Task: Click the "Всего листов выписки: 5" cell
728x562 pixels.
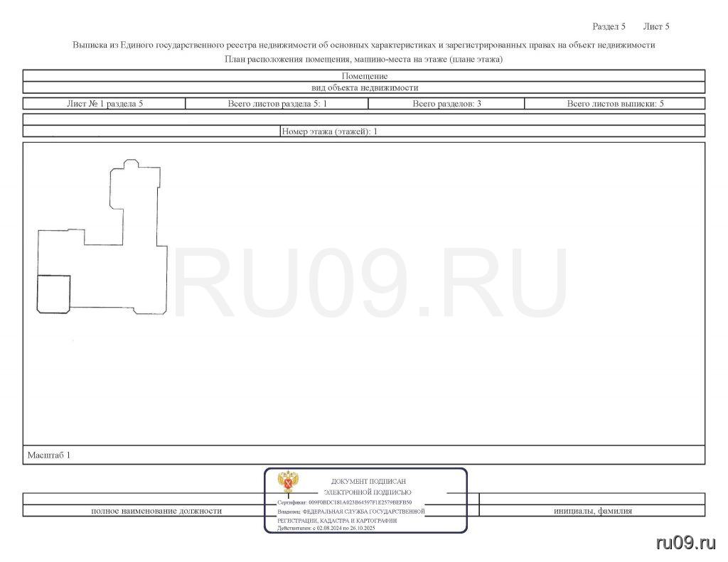Action: point(615,104)
